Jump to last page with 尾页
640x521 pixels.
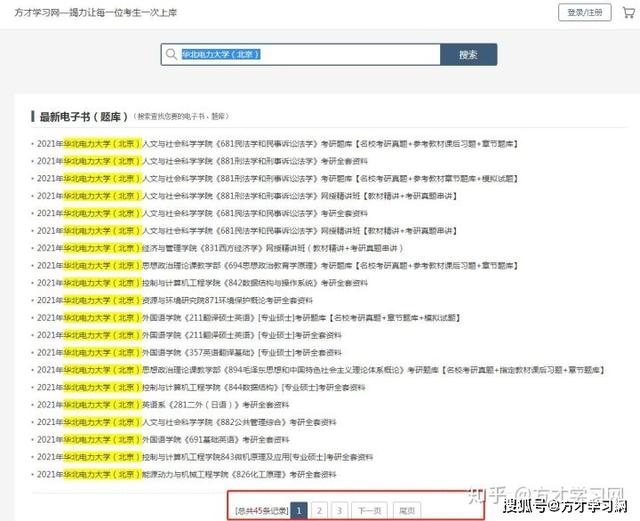407,510
